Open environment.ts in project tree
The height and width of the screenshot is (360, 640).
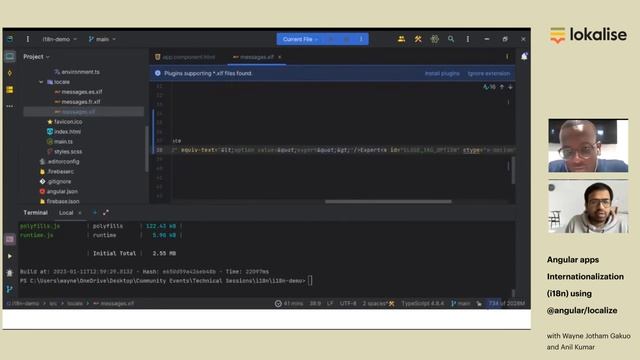tap(77, 72)
